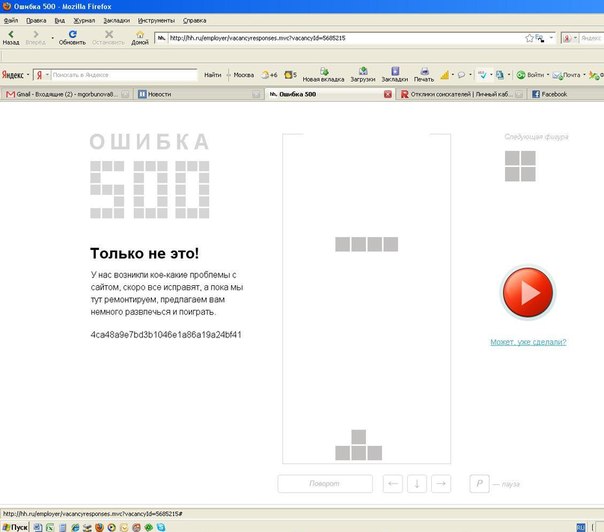Click the bookmark star in address bar
This screenshot has width=604, height=532.
[x=529, y=38]
